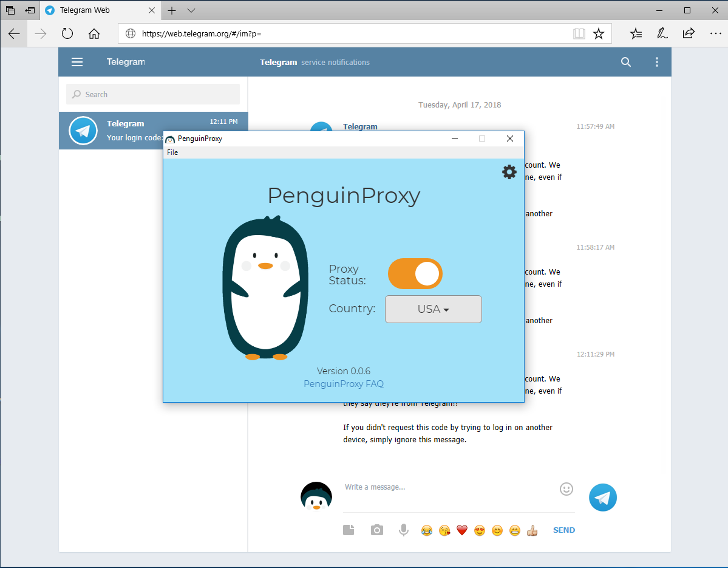This screenshot has width=728, height=568.
Task: Click the browser address bar URL
Action: (x=202, y=33)
